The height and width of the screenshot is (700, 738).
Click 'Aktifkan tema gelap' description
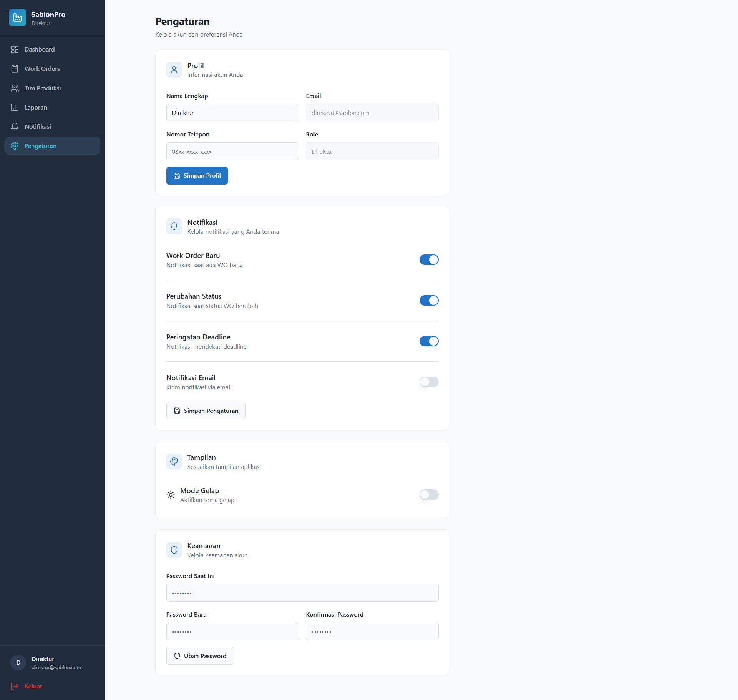[x=207, y=500]
